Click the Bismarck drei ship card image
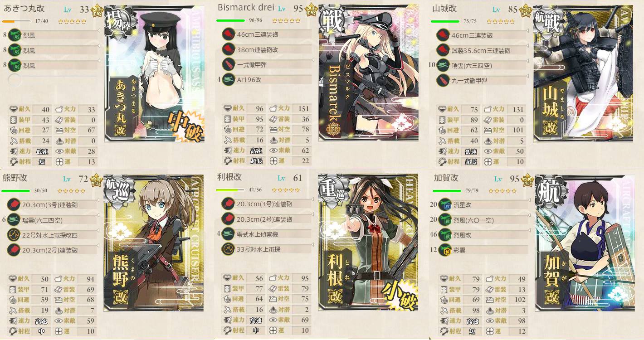Screen dimensions: 644x340 (368, 73)
